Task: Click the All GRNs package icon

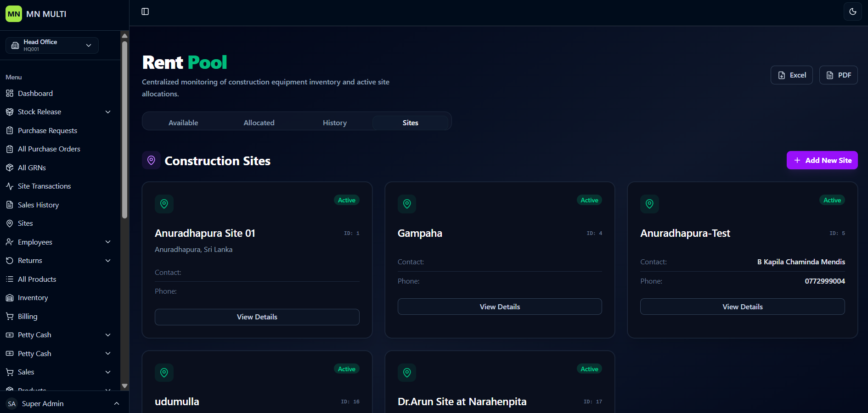Action: click(x=10, y=168)
